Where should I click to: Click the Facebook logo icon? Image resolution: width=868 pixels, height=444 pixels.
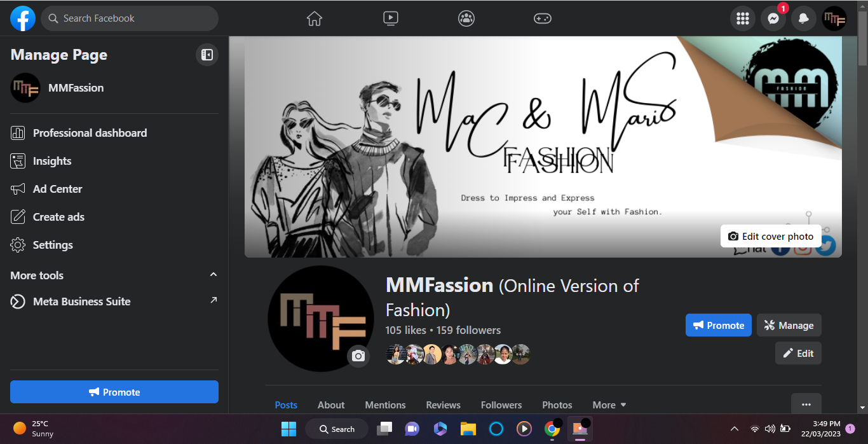point(23,18)
